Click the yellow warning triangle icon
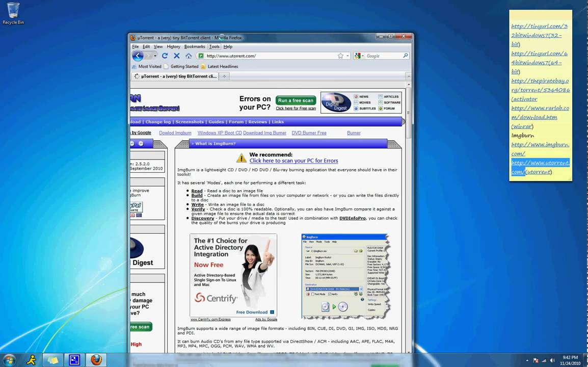 (242, 158)
